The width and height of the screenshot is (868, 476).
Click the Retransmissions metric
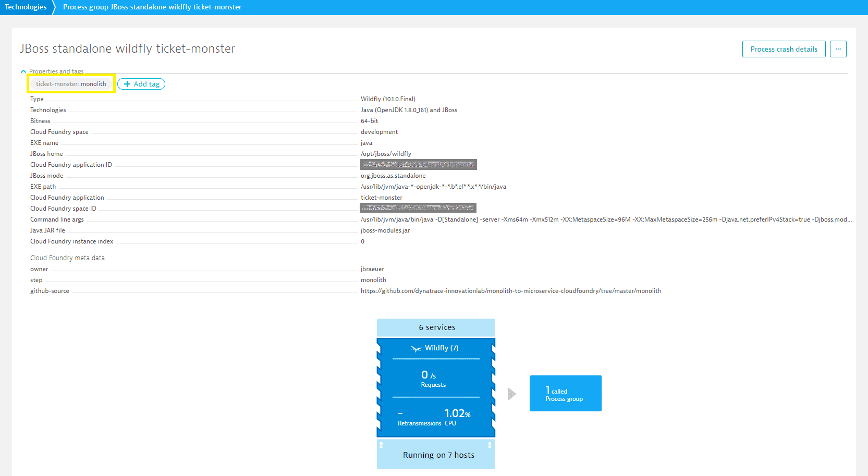(419, 419)
